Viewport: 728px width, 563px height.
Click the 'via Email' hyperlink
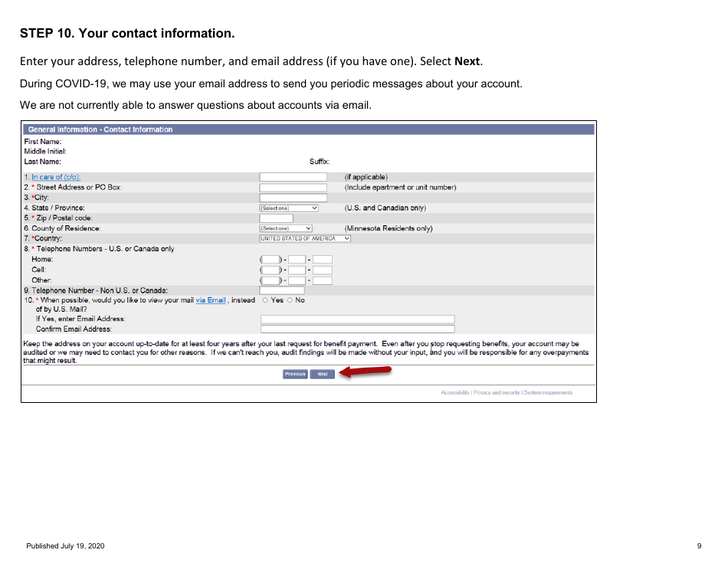tap(211, 300)
